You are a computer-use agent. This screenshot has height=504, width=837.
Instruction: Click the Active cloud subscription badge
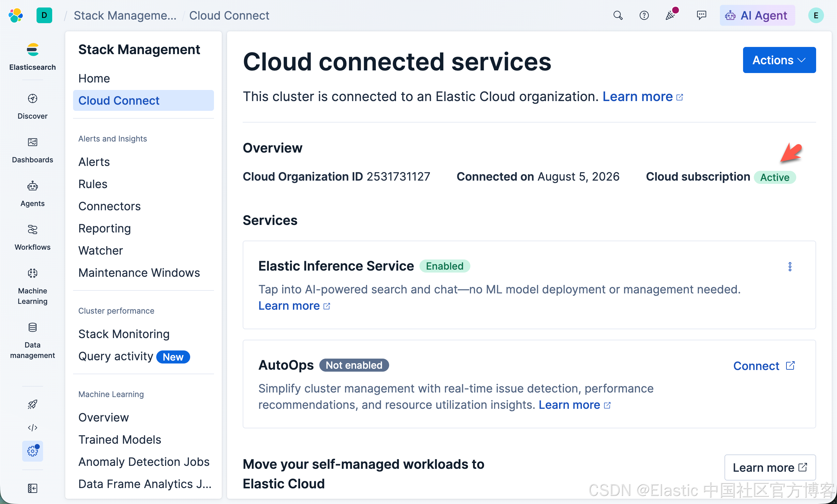click(774, 177)
